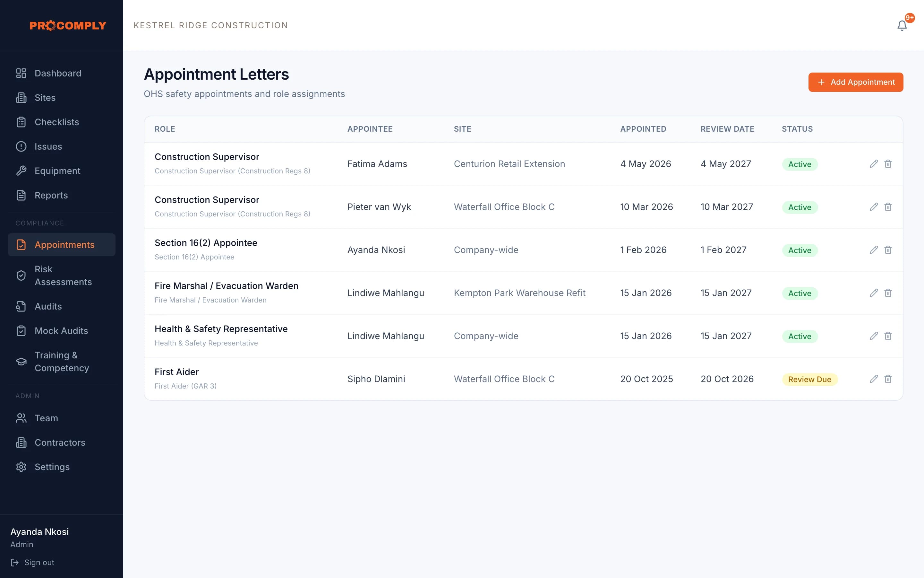Delete Fire Marshal appointment trash icon
924x578 pixels.
pyautogui.click(x=888, y=293)
